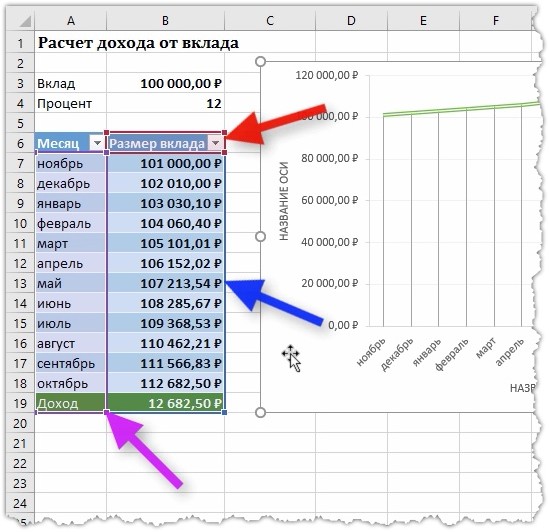
Task: Select the blue range handle below B19
Action: coord(224,413)
